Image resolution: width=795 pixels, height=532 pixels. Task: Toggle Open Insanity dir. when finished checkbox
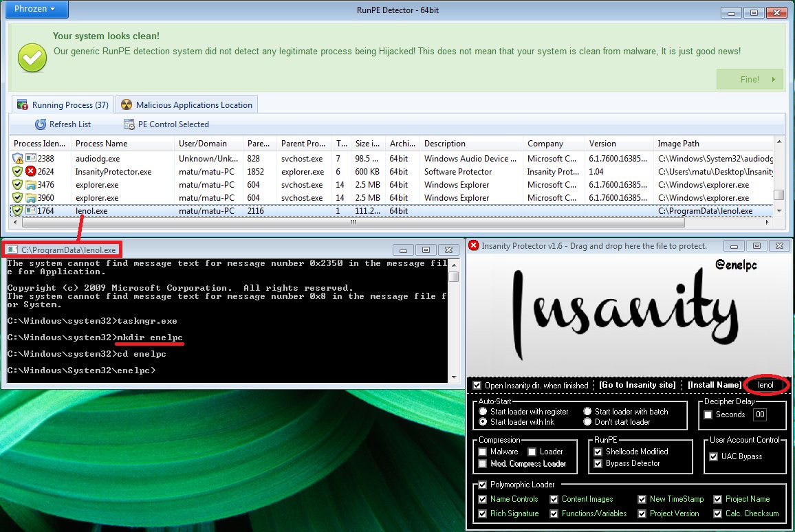477,385
